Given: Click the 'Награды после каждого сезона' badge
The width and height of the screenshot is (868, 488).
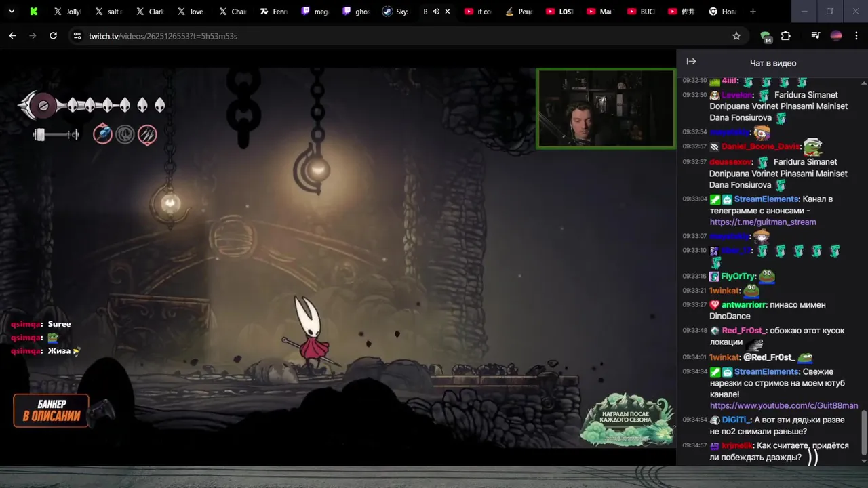Looking at the screenshot, I should tap(627, 419).
